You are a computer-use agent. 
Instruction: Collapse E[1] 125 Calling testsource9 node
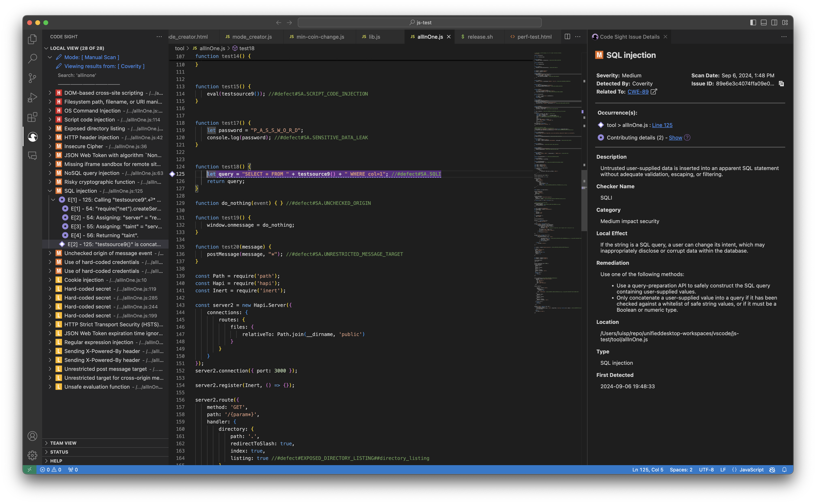click(53, 200)
